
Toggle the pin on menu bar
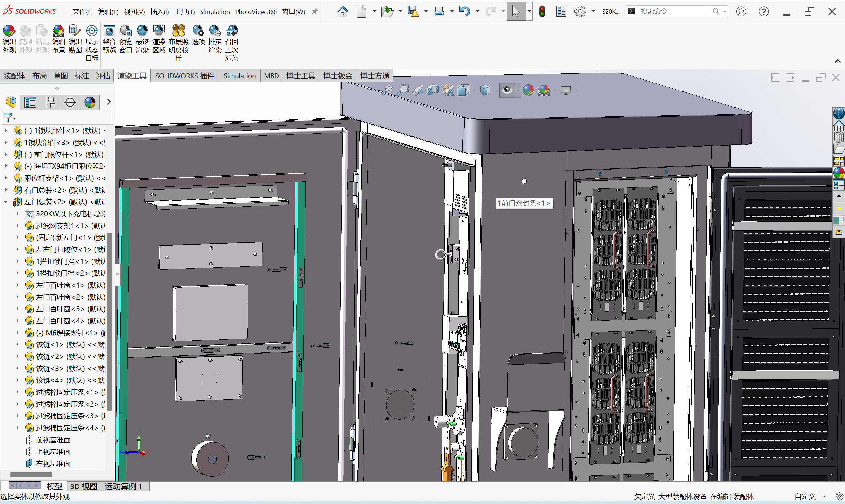click(x=315, y=12)
